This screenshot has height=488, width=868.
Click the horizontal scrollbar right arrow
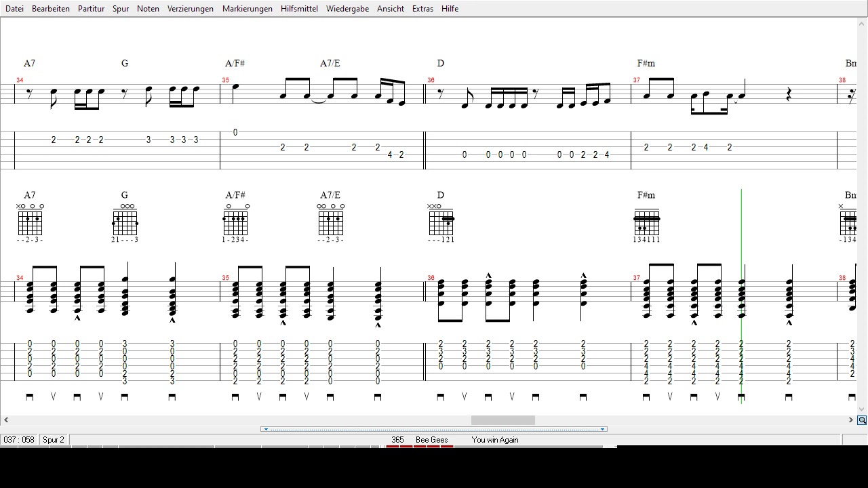tap(850, 420)
